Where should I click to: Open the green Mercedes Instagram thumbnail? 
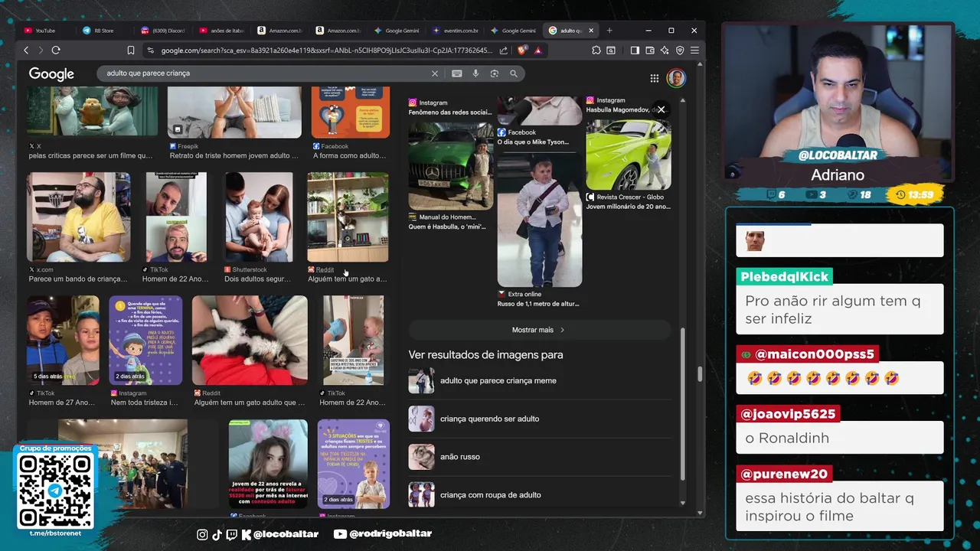pos(451,166)
